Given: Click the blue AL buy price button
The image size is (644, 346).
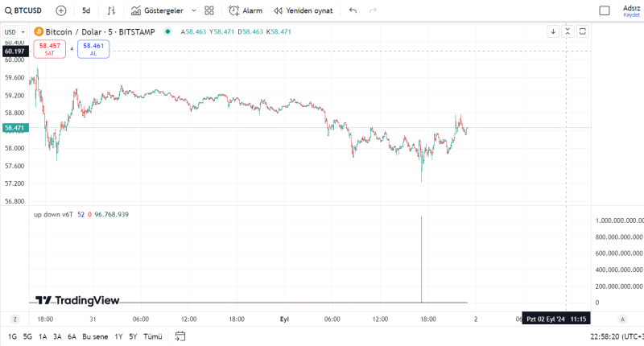Looking at the screenshot, I should pyautogui.click(x=93, y=49).
